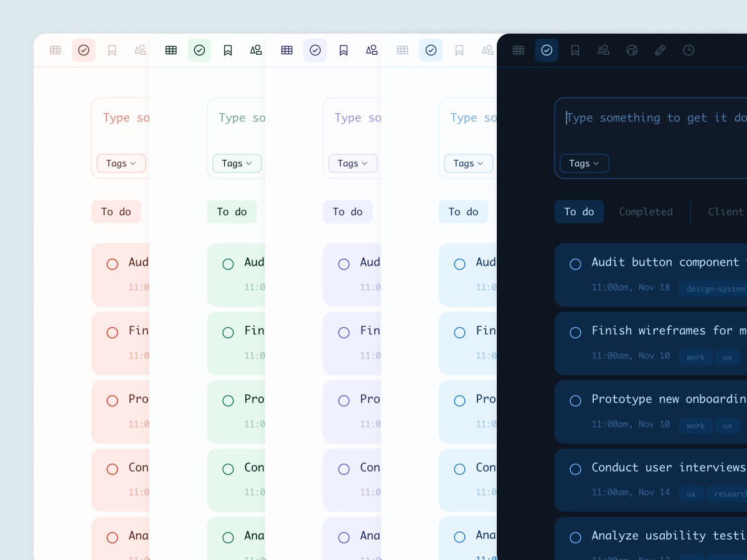Viewport: 747px width, 560px height.
Task: Open the clock history icon in dark toolbar
Action: 688,50
